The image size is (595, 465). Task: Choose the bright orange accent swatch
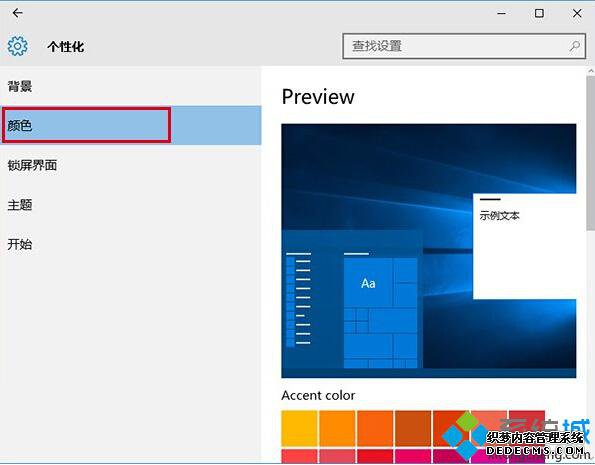337,428
